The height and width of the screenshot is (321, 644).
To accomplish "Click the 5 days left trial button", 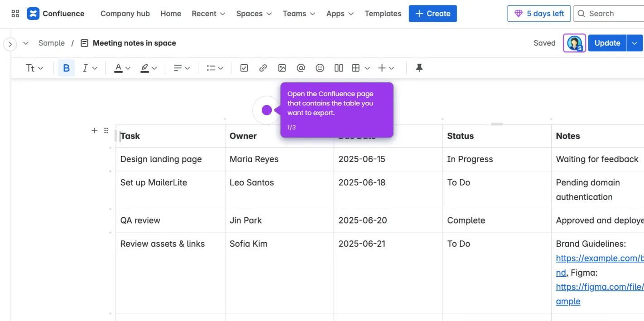I will point(539,14).
